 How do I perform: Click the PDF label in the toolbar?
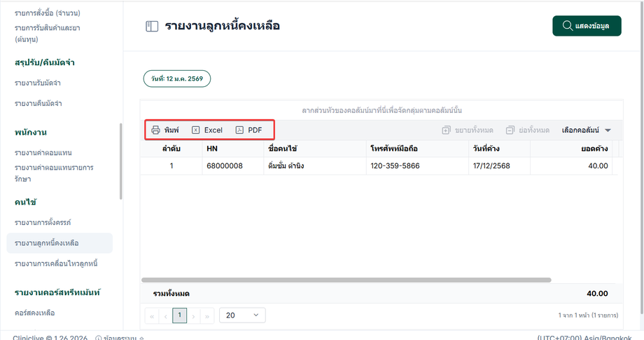(x=255, y=130)
